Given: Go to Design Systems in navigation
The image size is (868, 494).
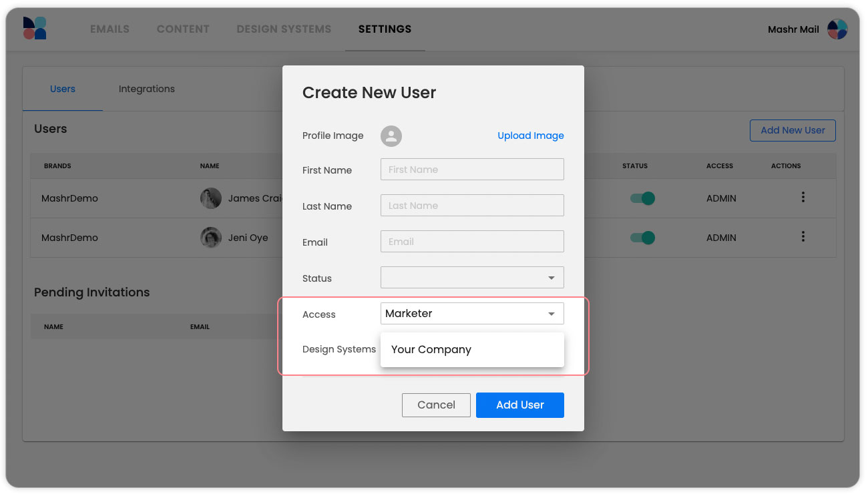Looking at the screenshot, I should tap(284, 29).
